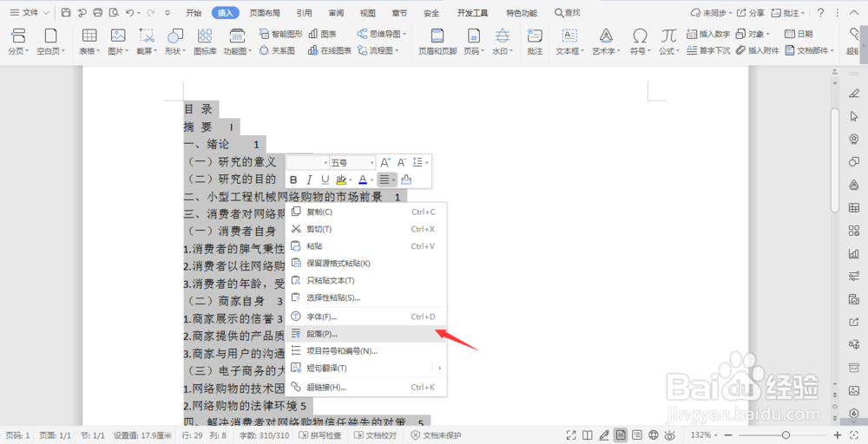
Task: Click the format painter in mini toolbar
Action: pyautogui.click(x=406, y=180)
